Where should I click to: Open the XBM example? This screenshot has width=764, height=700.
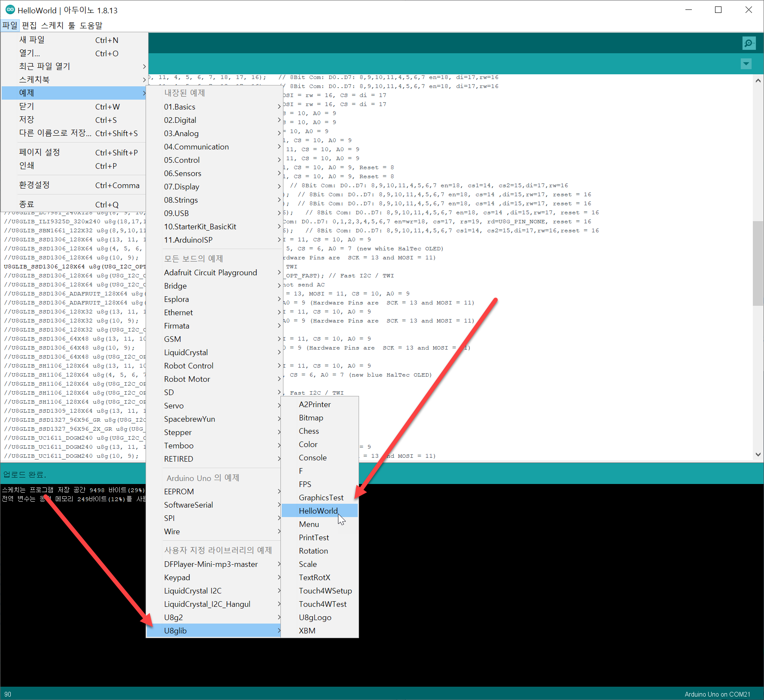point(320,631)
